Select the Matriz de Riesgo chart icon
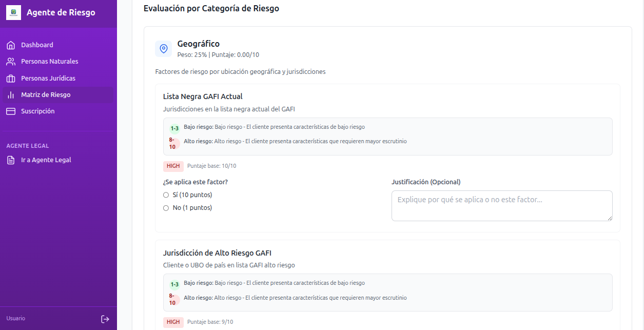Screen dimensions: 644x330 point(11,94)
